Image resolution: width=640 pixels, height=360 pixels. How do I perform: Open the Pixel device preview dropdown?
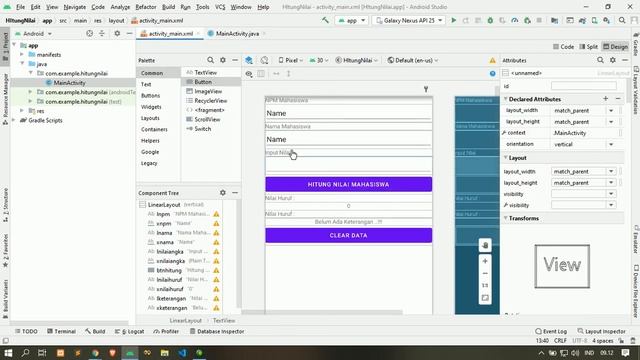[x=291, y=60]
